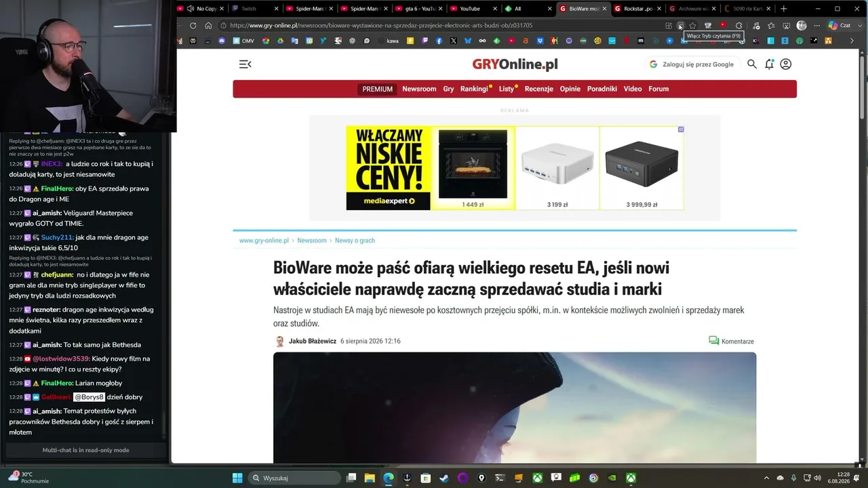Switch to the No Copy browser tab
Viewport: 868px width, 488px height.
pyautogui.click(x=199, y=9)
